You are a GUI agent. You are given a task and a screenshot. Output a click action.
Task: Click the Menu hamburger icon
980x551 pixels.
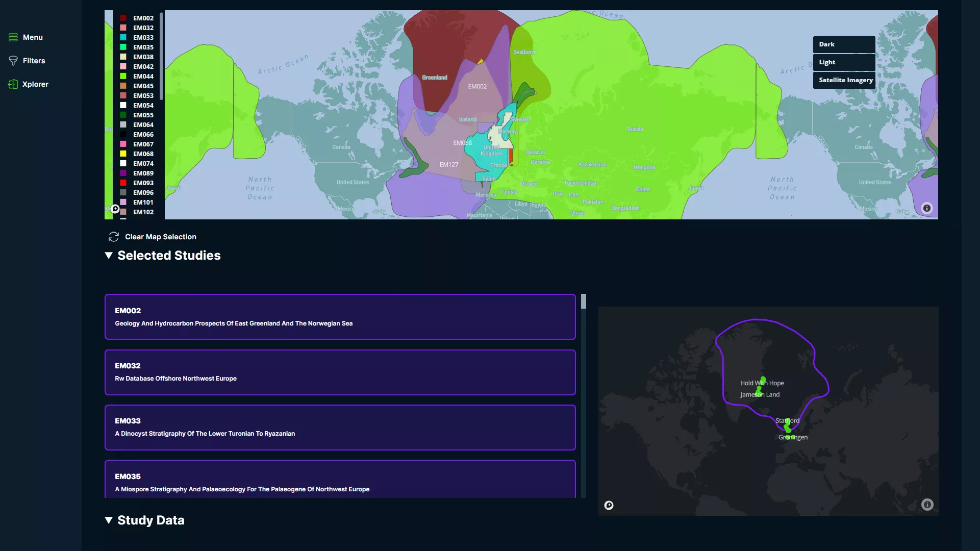click(13, 37)
